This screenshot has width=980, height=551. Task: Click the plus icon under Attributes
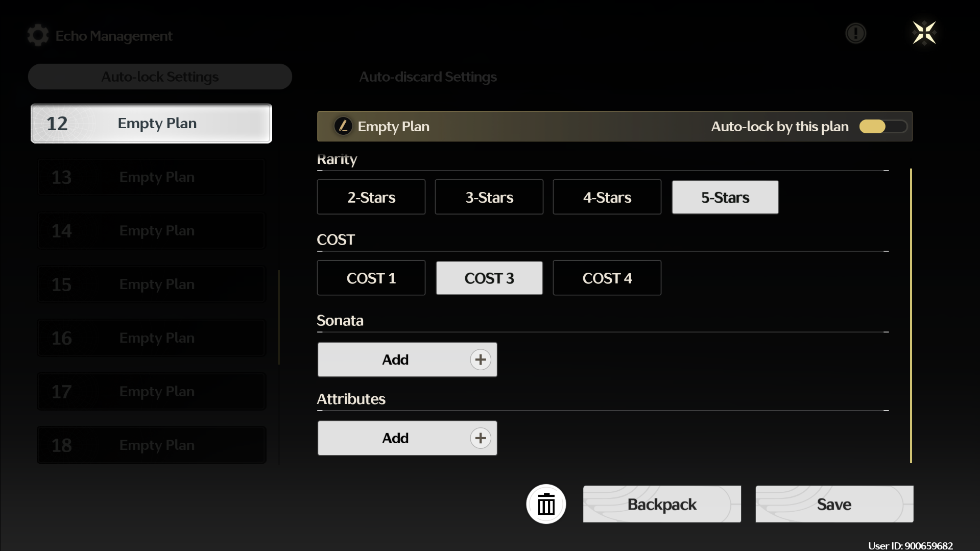coord(480,438)
